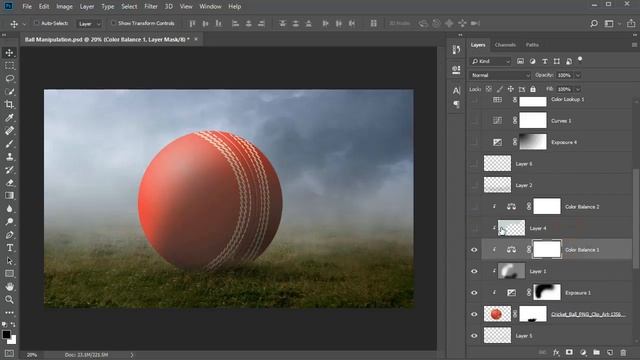Select the Rectangle shape tool
The width and height of the screenshot is (640, 360).
9,273
